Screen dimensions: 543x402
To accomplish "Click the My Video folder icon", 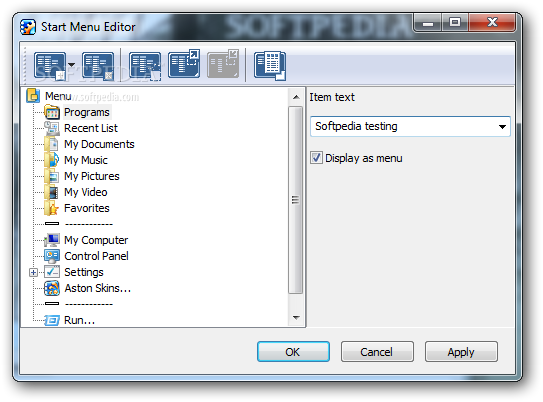I will click(52, 192).
